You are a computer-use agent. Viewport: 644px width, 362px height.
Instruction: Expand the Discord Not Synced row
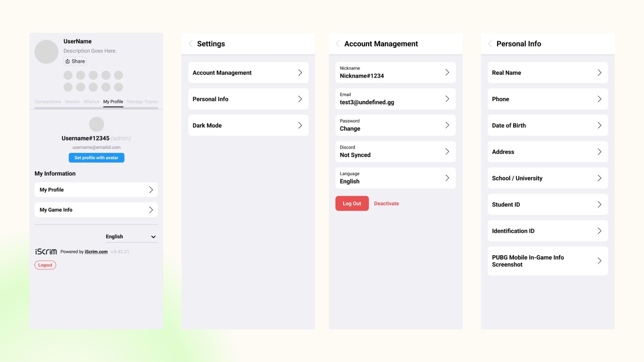(x=395, y=152)
